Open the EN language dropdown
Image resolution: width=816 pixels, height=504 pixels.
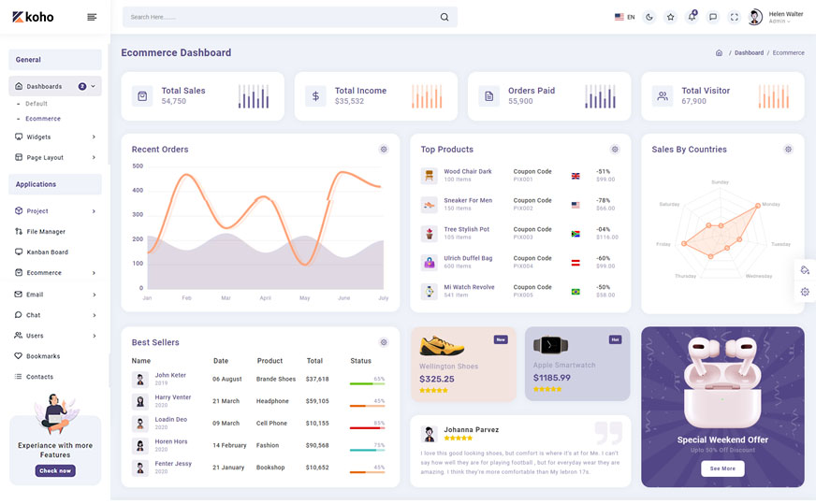624,17
